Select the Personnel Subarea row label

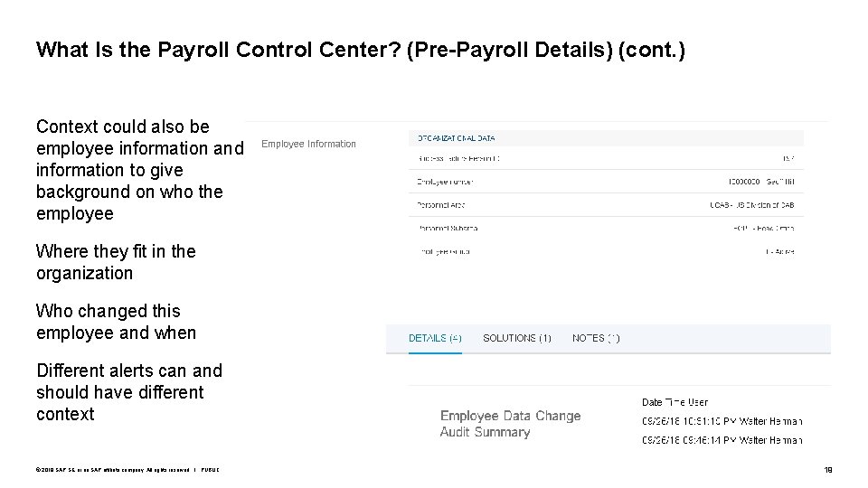pos(447,228)
